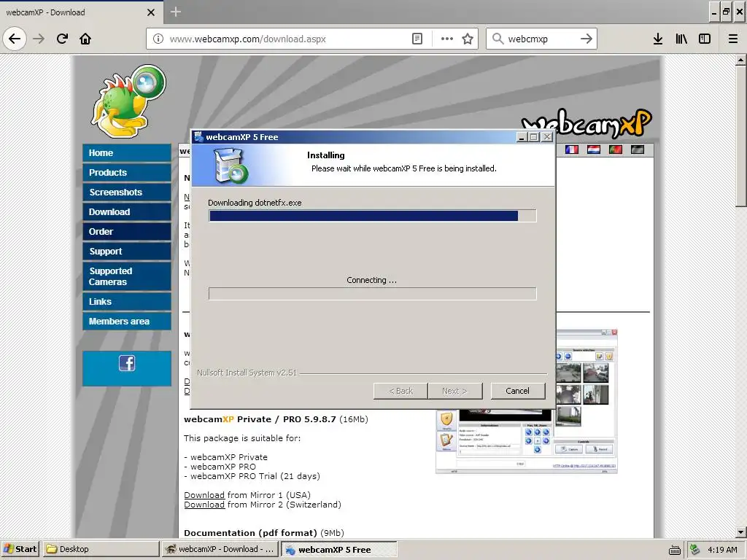
Task: Open the Support page
Action: pyautogui.click(x=127, y=251)
